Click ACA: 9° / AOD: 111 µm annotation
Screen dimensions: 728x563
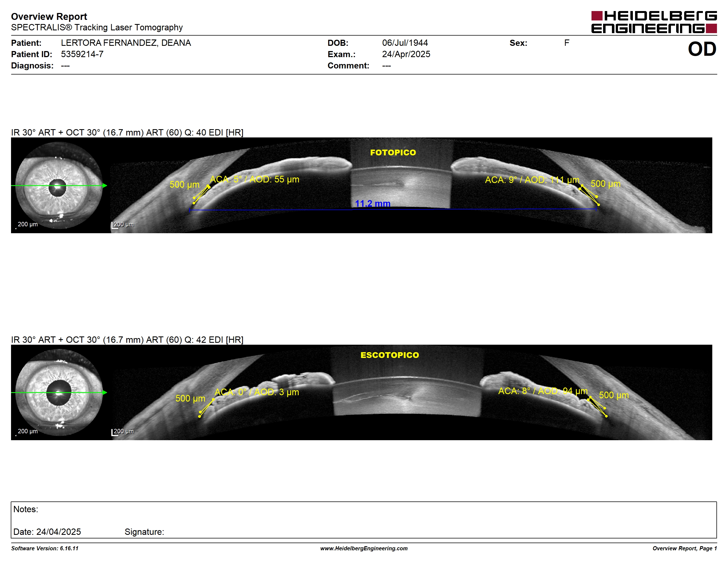tap(532, 180)
